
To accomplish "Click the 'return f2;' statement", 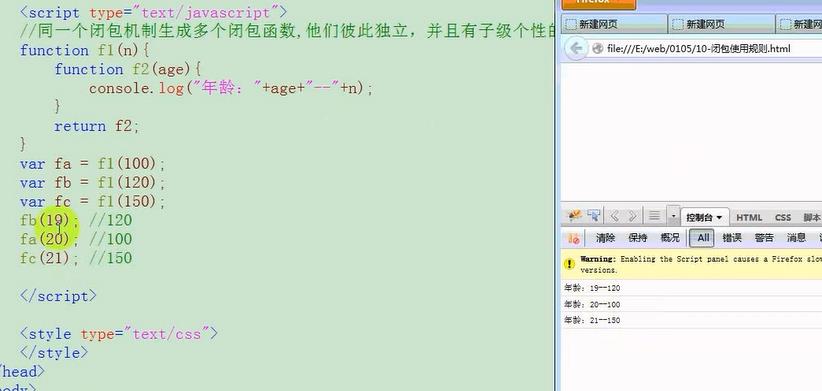I will (97, 126).
